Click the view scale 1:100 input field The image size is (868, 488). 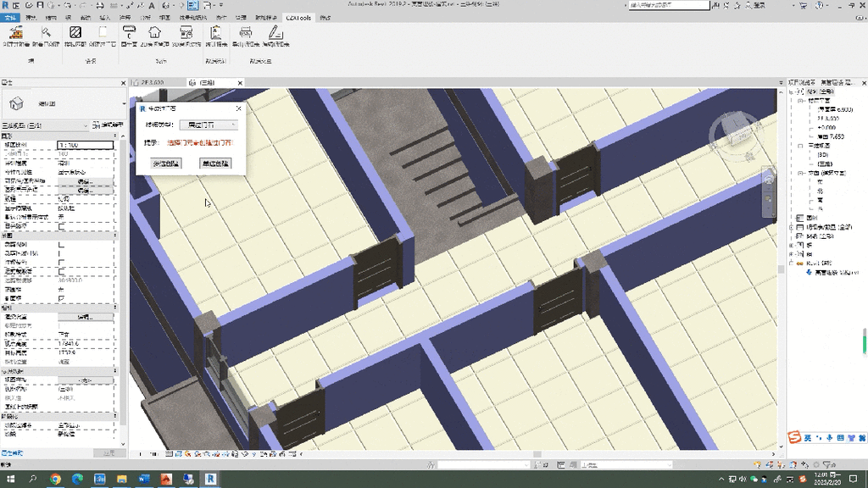(x=85, y=145)
